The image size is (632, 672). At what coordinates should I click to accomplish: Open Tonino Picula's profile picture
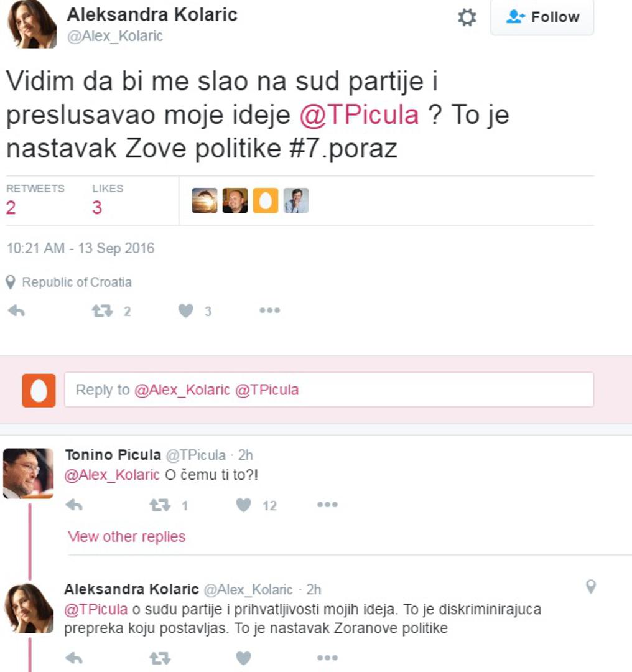point(28,473)
